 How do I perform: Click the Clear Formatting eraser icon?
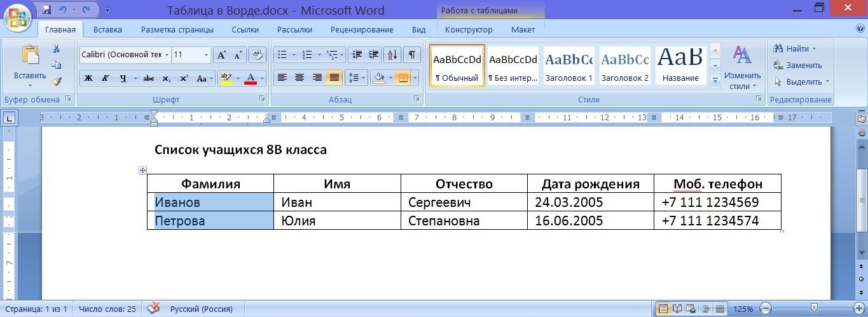(x=257, y=55)
